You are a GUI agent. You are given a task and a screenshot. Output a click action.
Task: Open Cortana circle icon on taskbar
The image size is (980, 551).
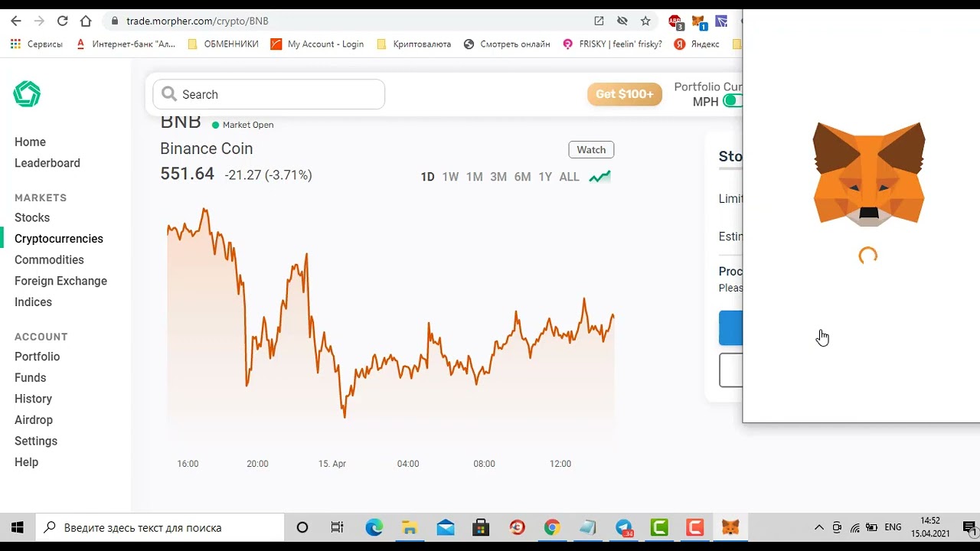(302, 527)
